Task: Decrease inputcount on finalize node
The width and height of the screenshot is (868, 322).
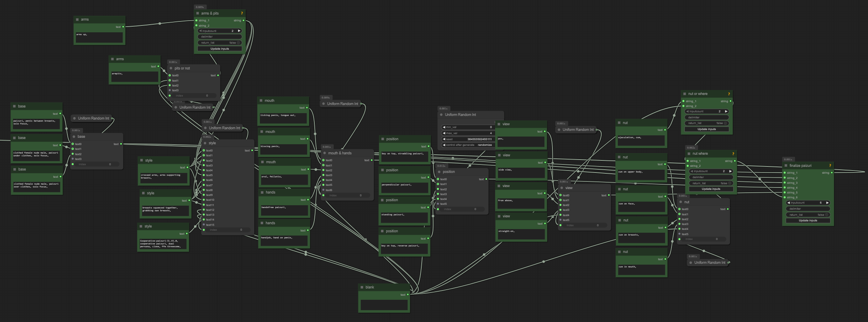Action: (x=789, y=203)
